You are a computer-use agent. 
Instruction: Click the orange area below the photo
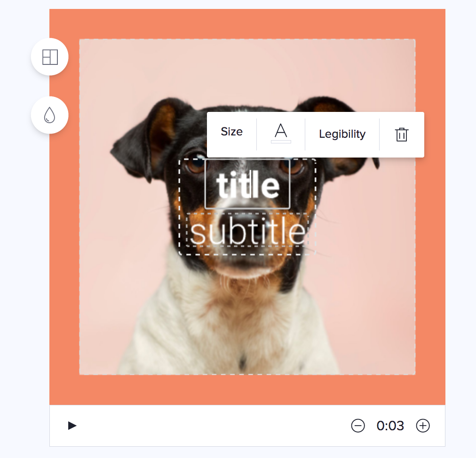tap(247, 390)
